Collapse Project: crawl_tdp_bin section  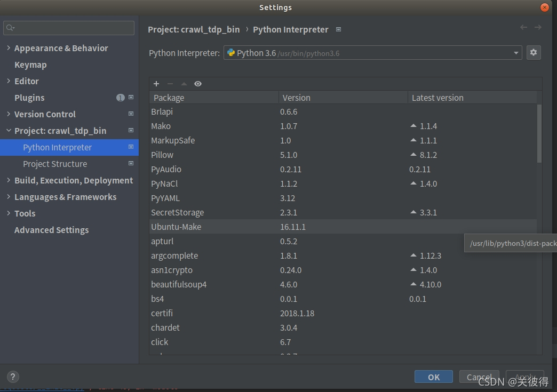coord(9,130)
